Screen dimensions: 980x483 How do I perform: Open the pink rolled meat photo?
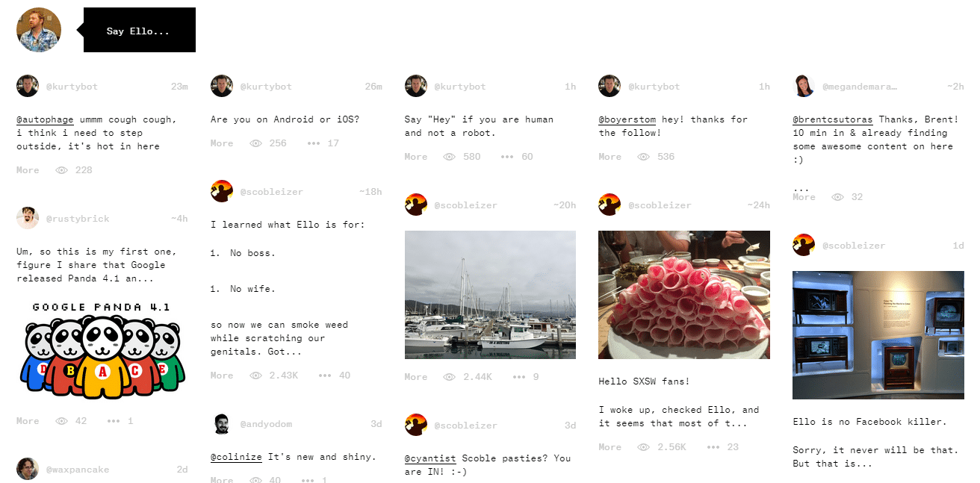[684, 295]
